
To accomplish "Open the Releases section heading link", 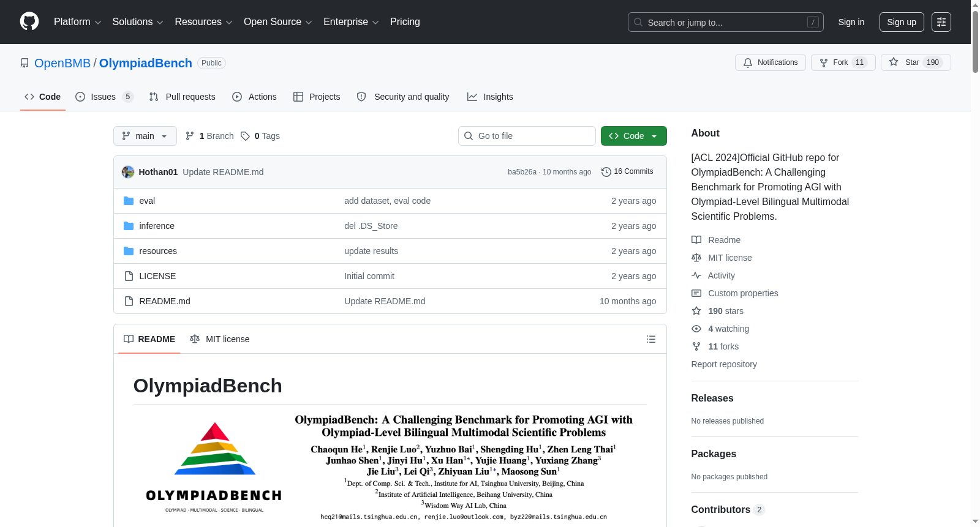I will [712, 398].
